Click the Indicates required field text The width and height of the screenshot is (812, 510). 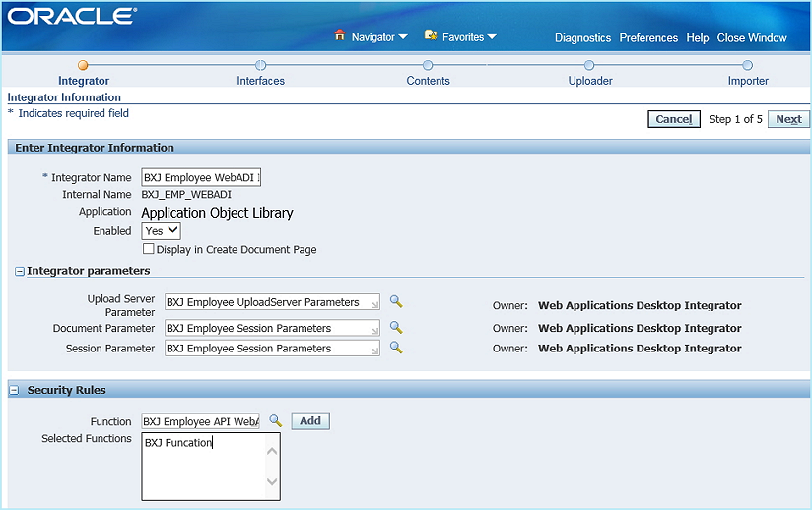73,113
